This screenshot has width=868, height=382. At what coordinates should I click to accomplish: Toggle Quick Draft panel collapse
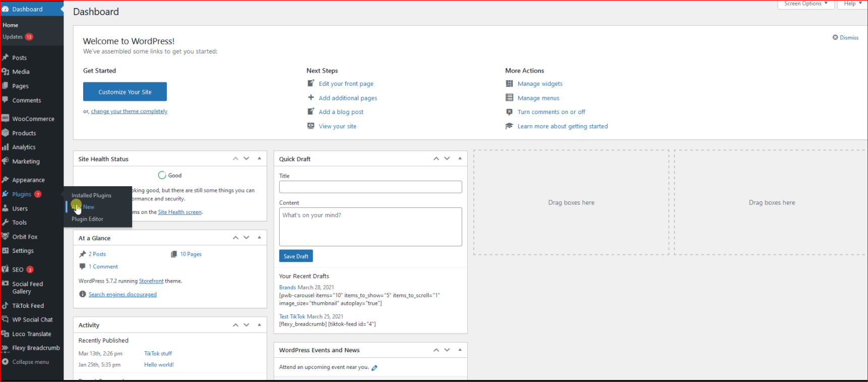[x=460, y=158]
